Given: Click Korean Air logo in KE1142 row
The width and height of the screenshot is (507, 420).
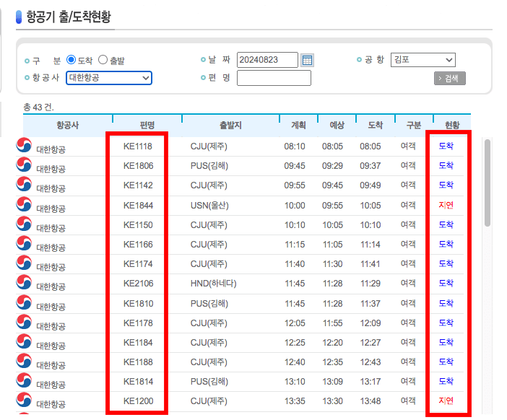Looking at the screenshot, I should pyautogui.click(x=24, y=184).
